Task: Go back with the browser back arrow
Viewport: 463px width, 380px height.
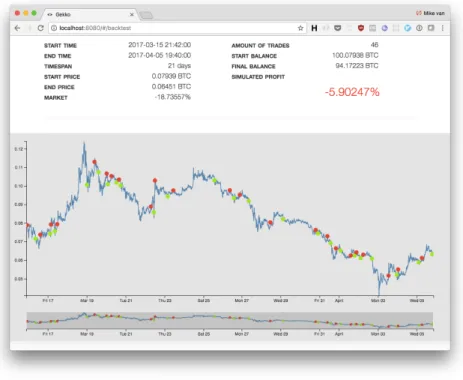Action: pyautogui.click(x=18, y=28)
